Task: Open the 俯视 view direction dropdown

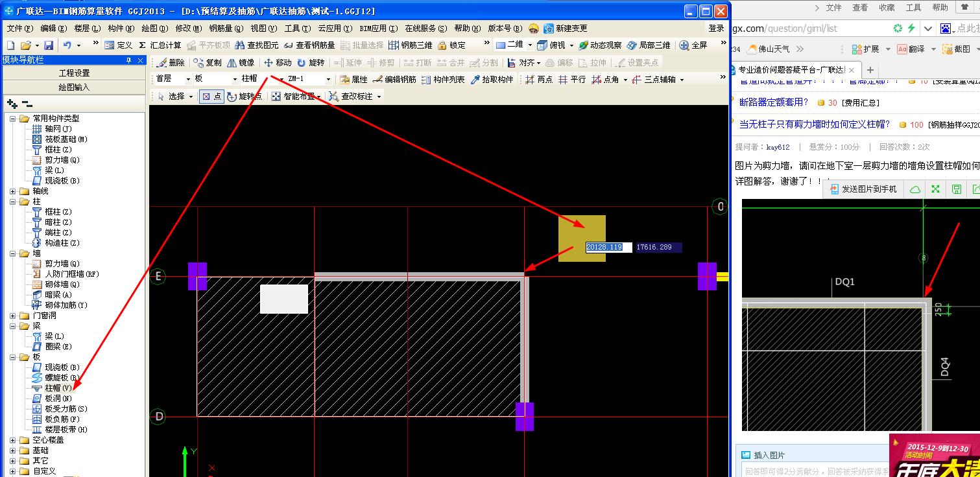Action: coord(571,45)
